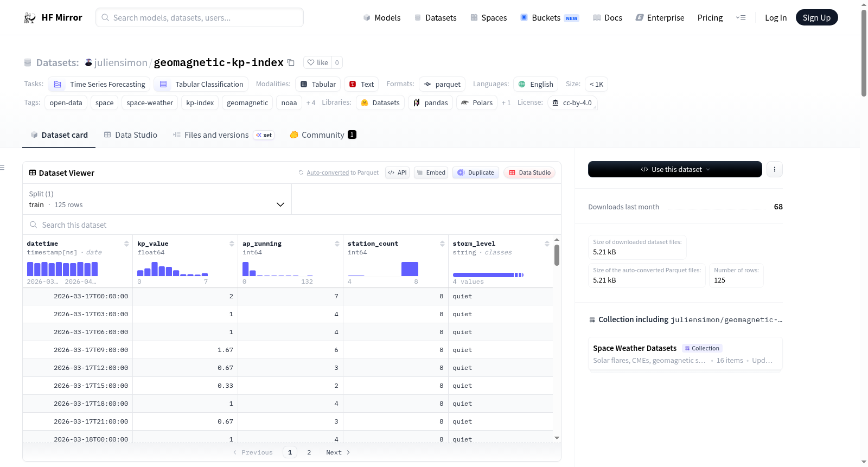The width and height of the screenshot is (868, 467).
Task: Follow the Auto-converted link
Action: click(328, 172)
